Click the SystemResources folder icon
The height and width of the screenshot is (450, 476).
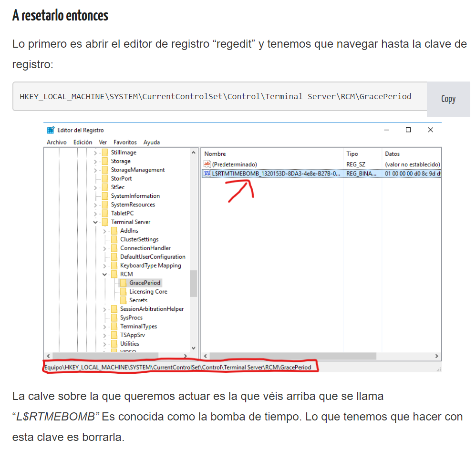105,205
